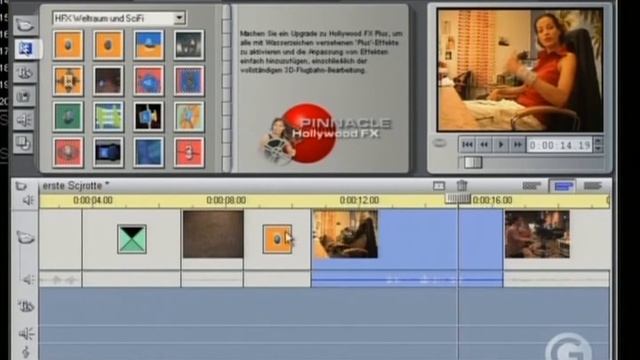The image size is (640, 360).
Task: Click the video track camera icon
Action: [x=25, y=238]
